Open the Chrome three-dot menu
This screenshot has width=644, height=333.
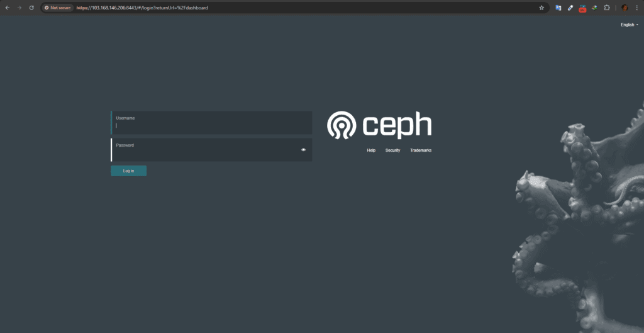click(x=636, y=8)
